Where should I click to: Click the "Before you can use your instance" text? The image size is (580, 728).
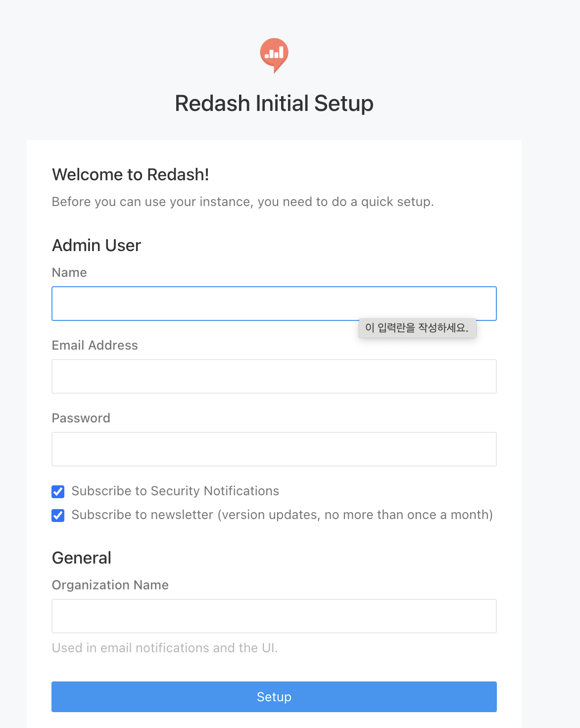point(153,202)
